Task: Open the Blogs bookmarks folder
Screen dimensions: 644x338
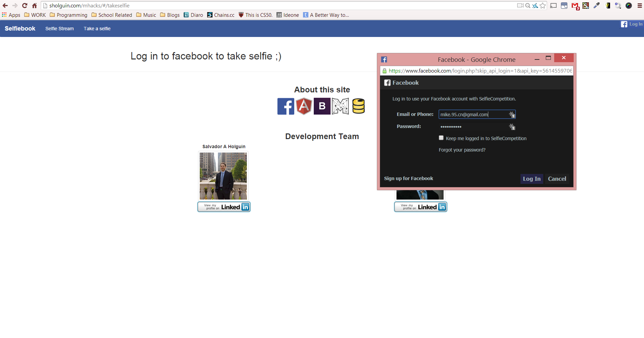Action: coord(170,15)
